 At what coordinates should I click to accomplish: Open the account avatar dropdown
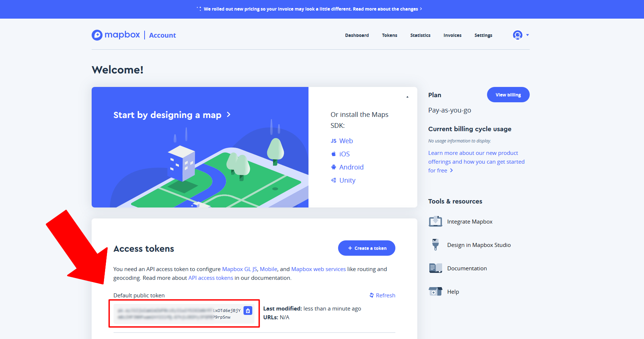click(x=520, y=35)
